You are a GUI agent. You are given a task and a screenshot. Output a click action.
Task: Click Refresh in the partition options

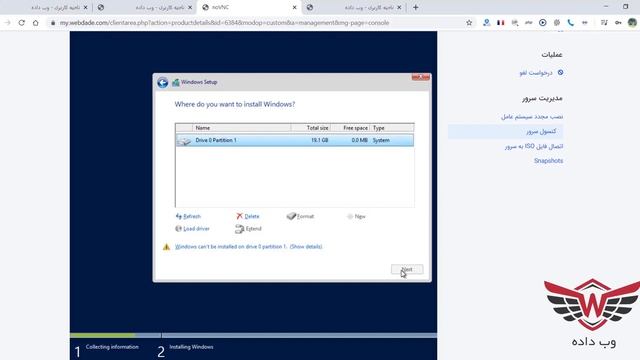pyautogui.click(x=188, y=216)
